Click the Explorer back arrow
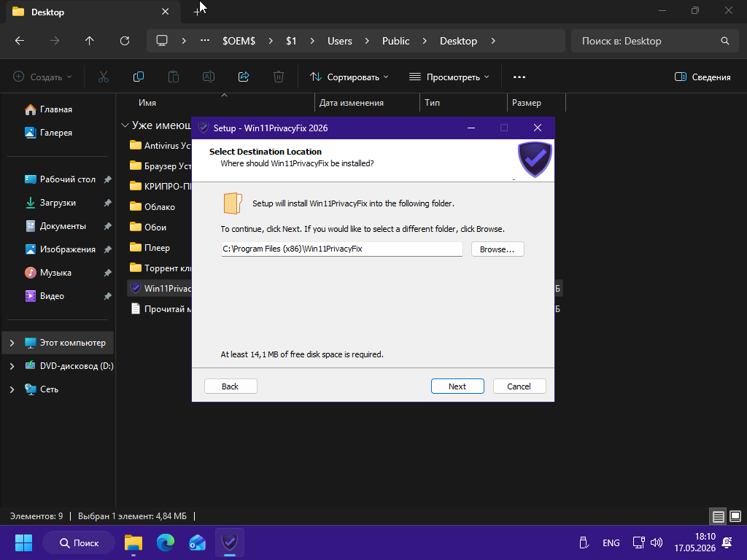This screenshot has width=747, height=560. click(x=20, y=41)
